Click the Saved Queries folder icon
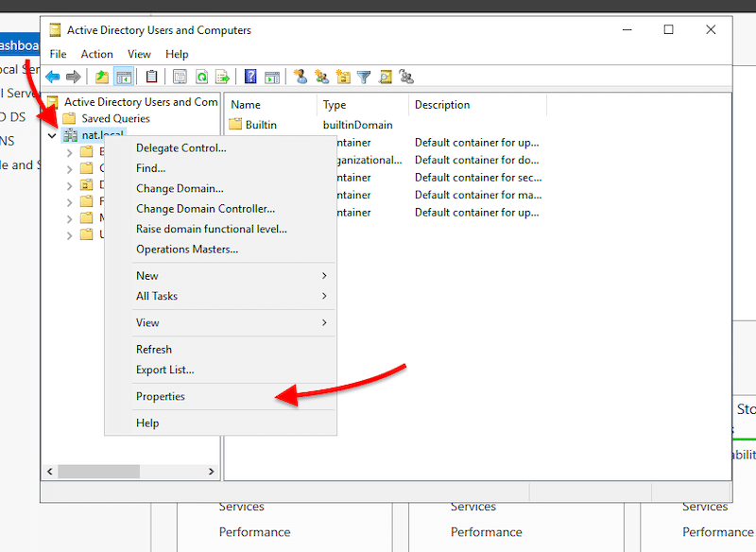The width and height of the screenshot is (756, 552). coord(69,118)
